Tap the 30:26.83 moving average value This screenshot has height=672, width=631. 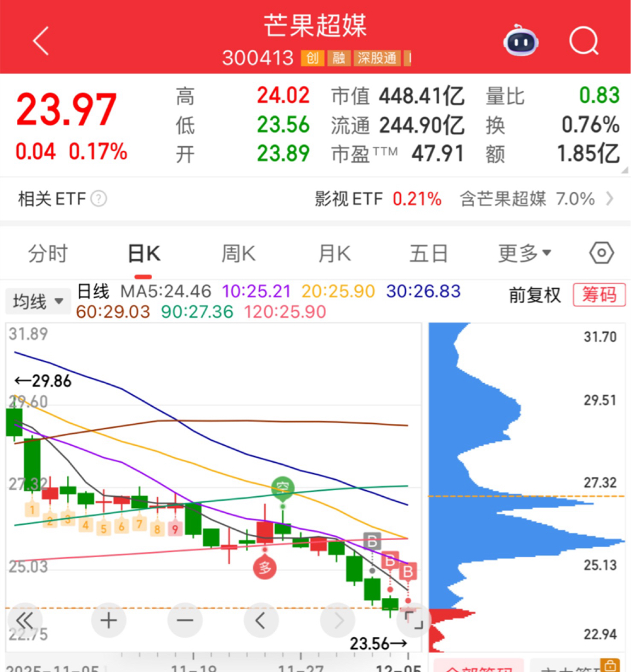(x=423, y=291)
